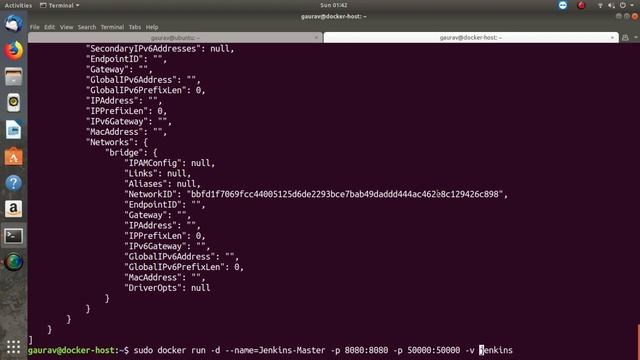Screen dimensions: 640x360
Task: Launch Firefox from the dock
Action: tap(13, 50)
